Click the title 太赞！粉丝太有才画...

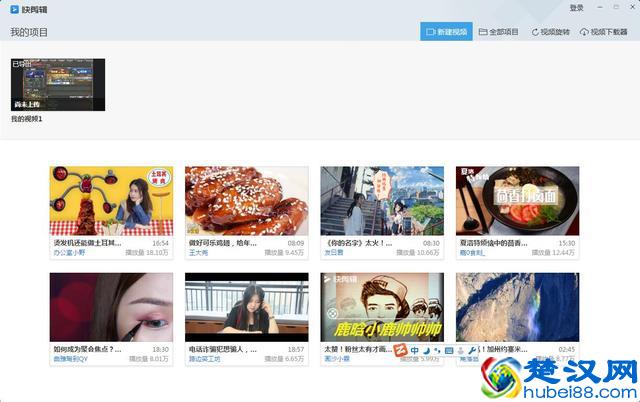tap(358, 349)
